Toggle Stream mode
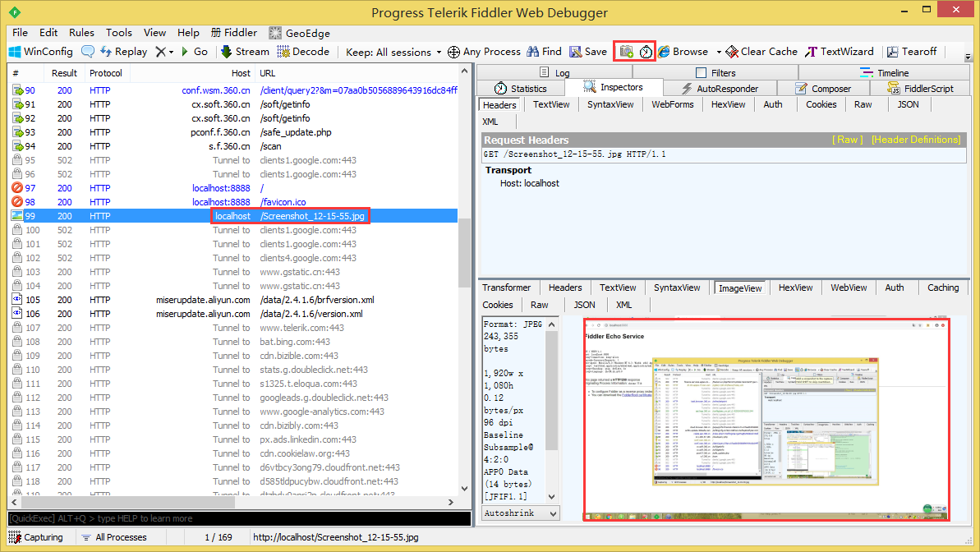 [245, 52]
